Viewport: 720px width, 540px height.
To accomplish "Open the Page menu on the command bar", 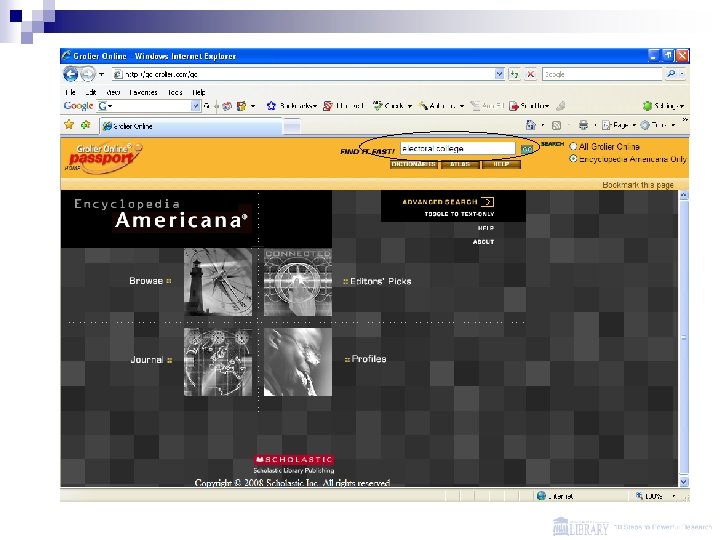I will (x=619, y=125).
